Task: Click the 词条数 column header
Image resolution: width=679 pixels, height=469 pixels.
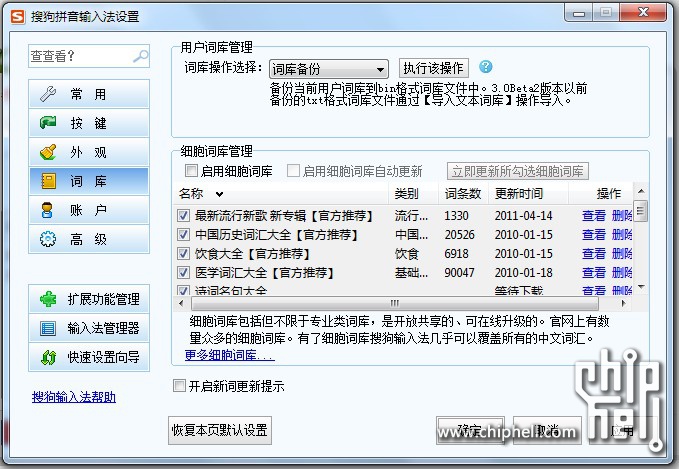Action: click(463, 194)
